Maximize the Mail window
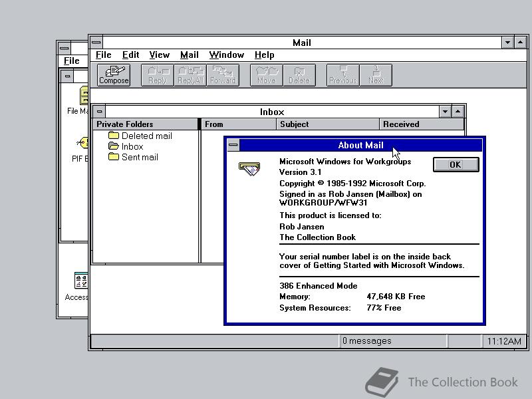This screenshot has height=399, width=532. point(521,43)
